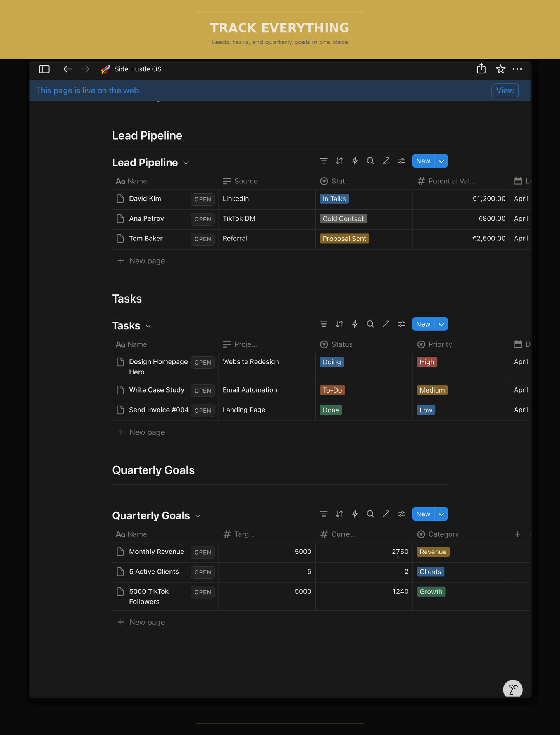Viewport: 560px width, 735px height.
Task: Open the filter icon for Lead Pipeline
Action: (324, 161)
